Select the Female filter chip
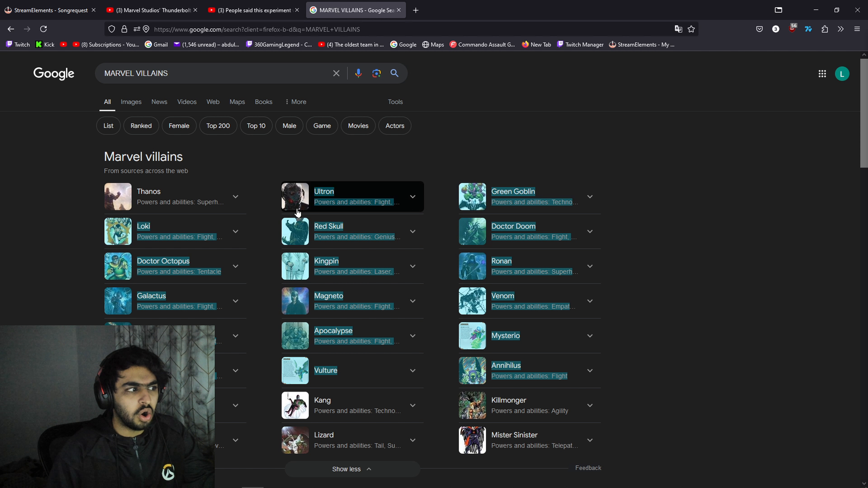This screenshot has height=488, width=868. [x=179, y=126]
